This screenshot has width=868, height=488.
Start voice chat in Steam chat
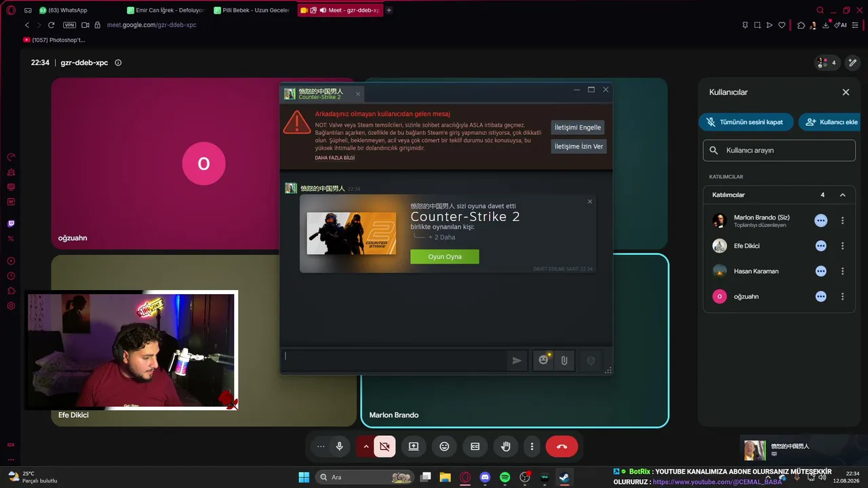[x=591, y=361]
